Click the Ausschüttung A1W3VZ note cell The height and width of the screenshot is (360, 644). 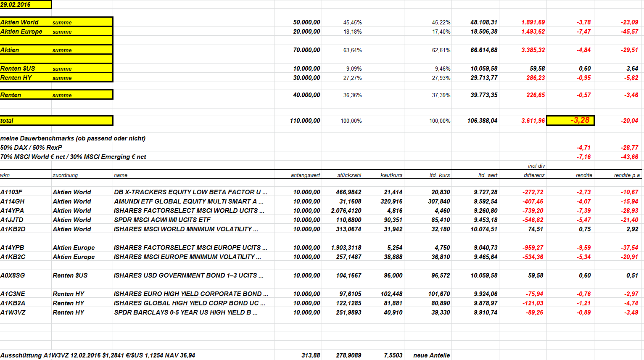98,355
